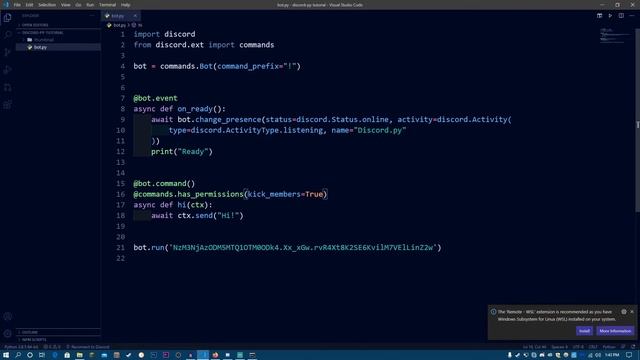Click the Explorer panel more actions ellipsis

pos(92,16)
